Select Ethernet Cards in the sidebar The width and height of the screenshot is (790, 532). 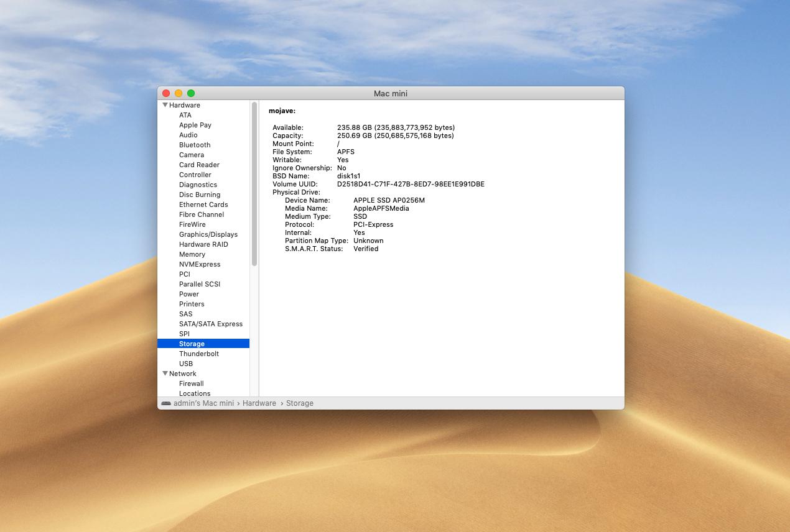point(203,204)
